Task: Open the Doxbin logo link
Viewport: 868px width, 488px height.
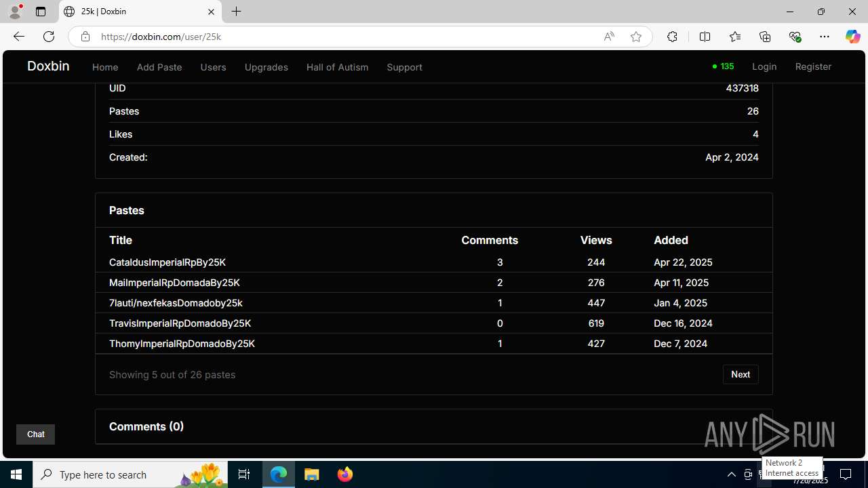Action: click(48, 66)
